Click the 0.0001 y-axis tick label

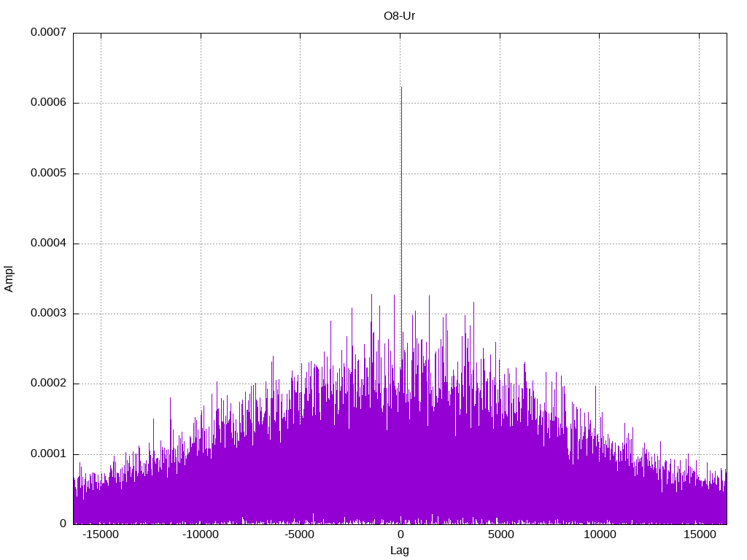coord(48,454)
